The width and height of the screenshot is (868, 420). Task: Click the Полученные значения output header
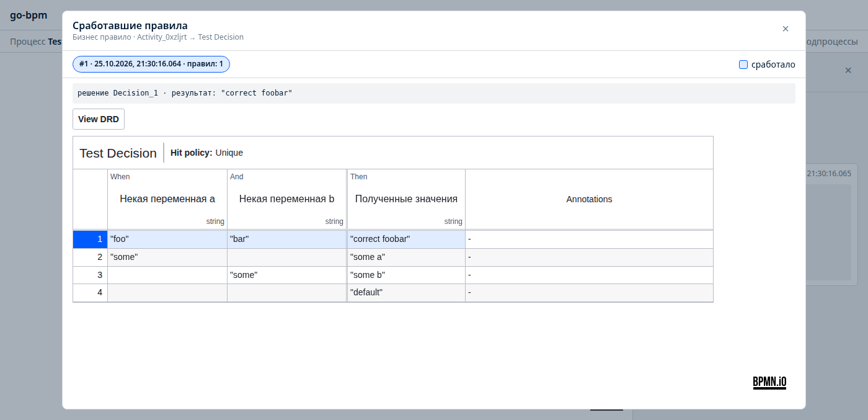(x=406, y=199)
